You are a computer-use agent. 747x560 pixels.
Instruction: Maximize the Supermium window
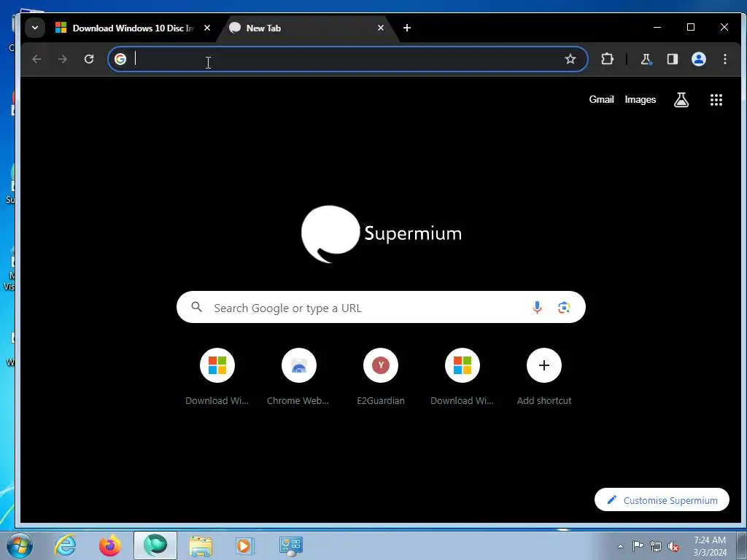(x=691, y=28)
